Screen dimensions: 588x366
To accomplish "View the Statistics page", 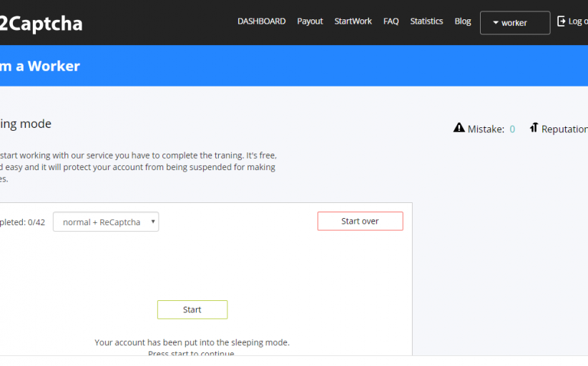I will pos(426,21).
